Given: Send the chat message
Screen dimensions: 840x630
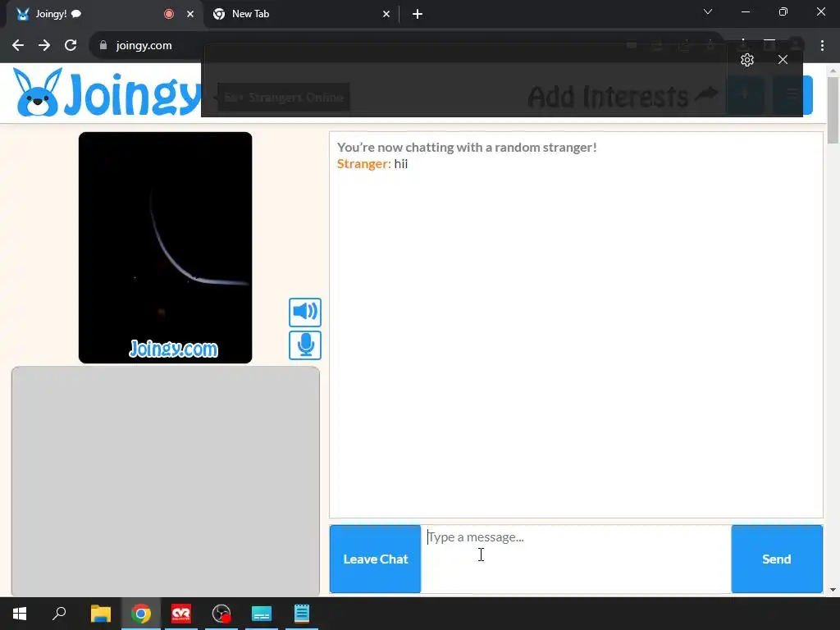Looking at the screenshot, I should click(777, 559).
